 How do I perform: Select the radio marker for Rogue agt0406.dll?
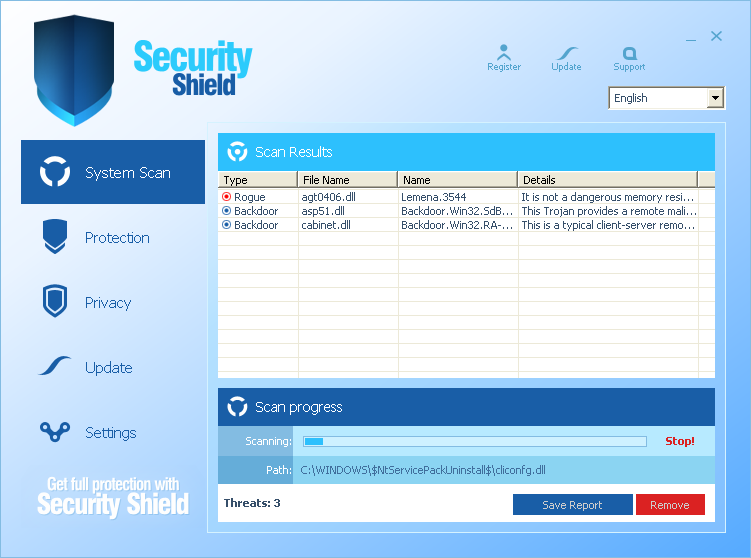click(226, 197)
